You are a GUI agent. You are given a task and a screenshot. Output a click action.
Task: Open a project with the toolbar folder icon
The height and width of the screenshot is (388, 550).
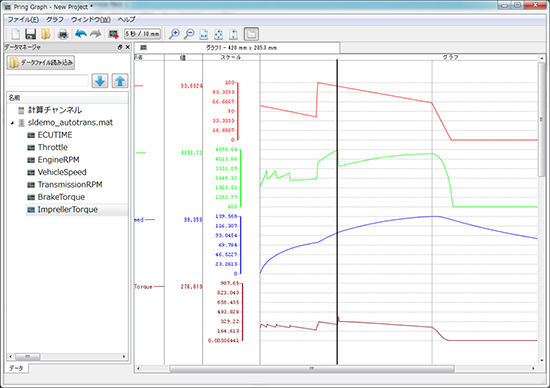[46, 34]
